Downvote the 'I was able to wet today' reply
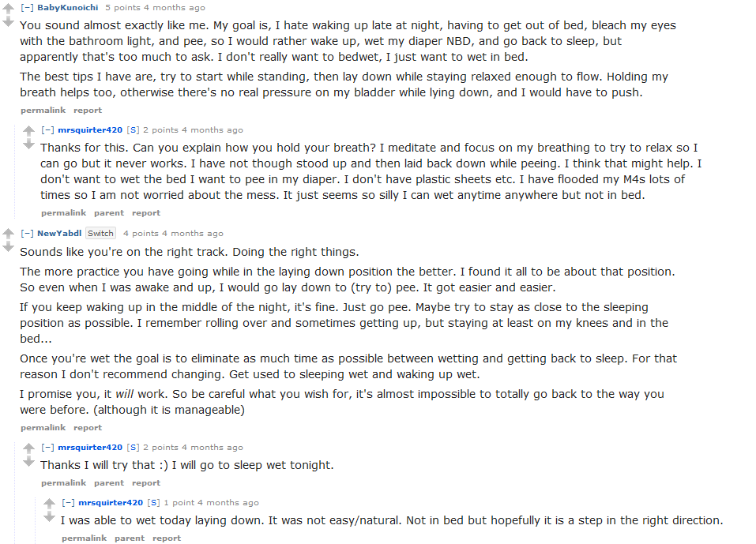 pyautogui.click(x=49, y=516)
